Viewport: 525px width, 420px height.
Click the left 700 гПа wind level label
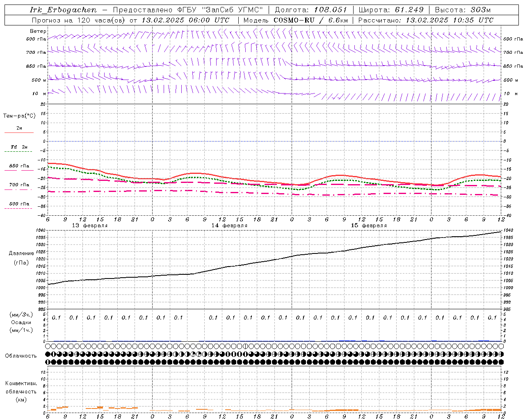pyautogui.click(x=36, y=52)
